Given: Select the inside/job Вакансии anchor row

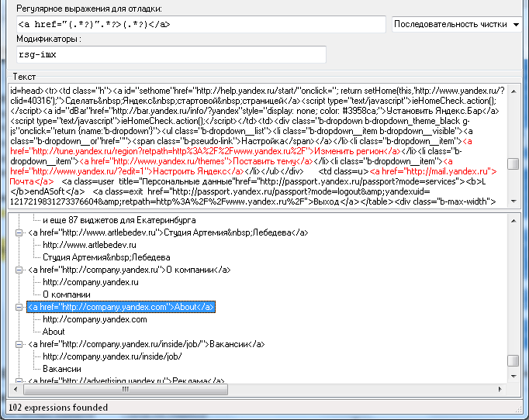Looking at the screenshot, I should [147, 344].
